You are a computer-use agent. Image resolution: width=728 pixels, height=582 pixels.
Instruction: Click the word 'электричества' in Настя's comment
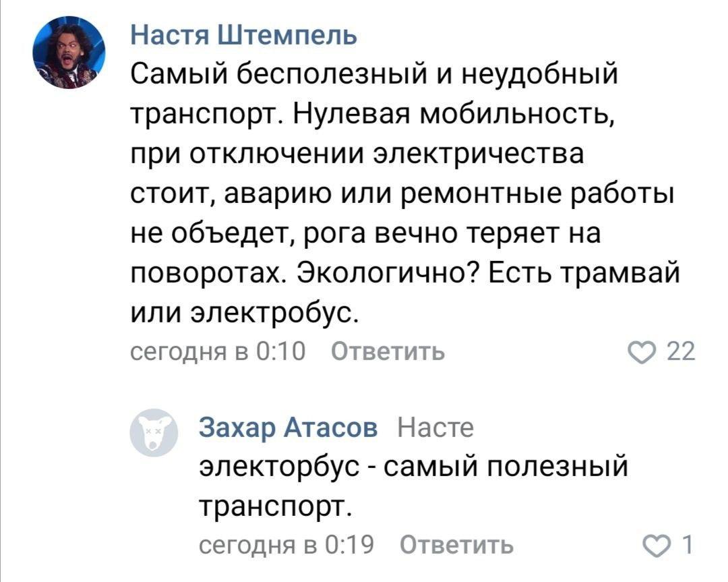pos(479,154)
